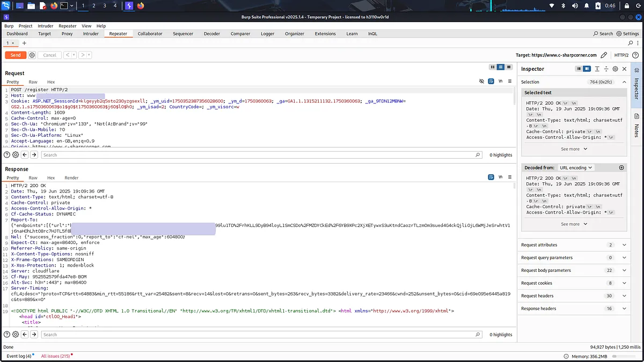
Task: Switch to the Decoder tab
Action: click(211, 33)
